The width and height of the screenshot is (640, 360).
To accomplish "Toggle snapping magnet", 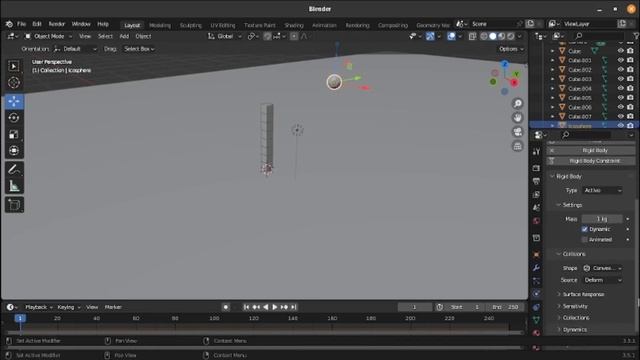I will click(x=267, y=36).
